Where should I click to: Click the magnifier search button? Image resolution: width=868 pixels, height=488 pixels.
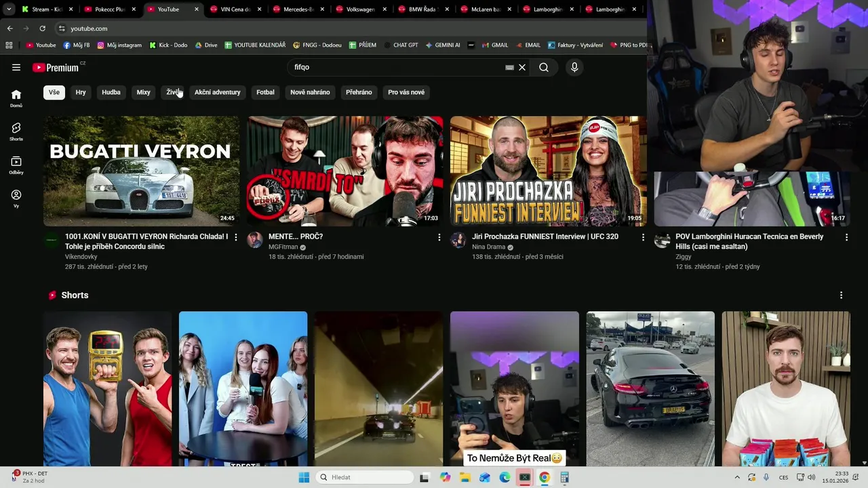[544, 67]
